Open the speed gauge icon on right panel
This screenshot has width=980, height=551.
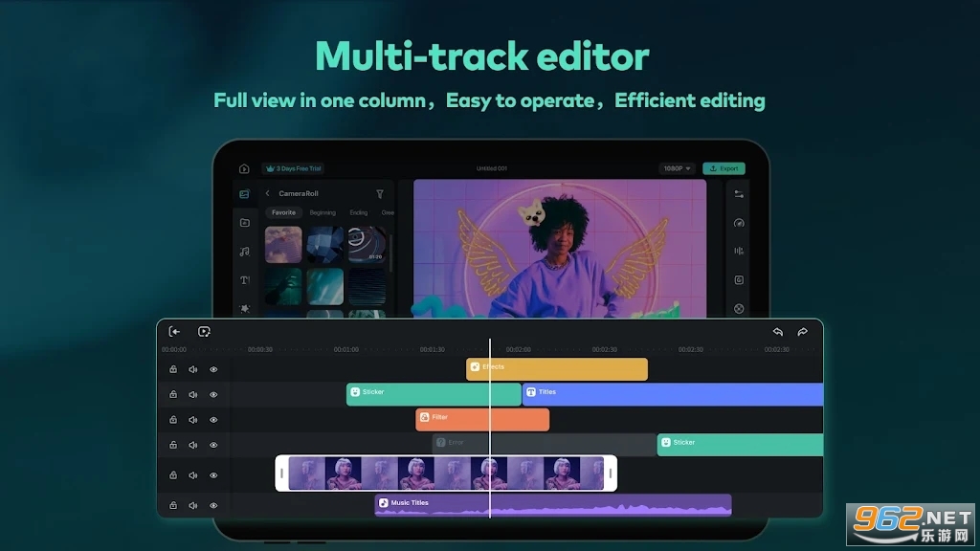pyautogui.click(x=739, y=223)
